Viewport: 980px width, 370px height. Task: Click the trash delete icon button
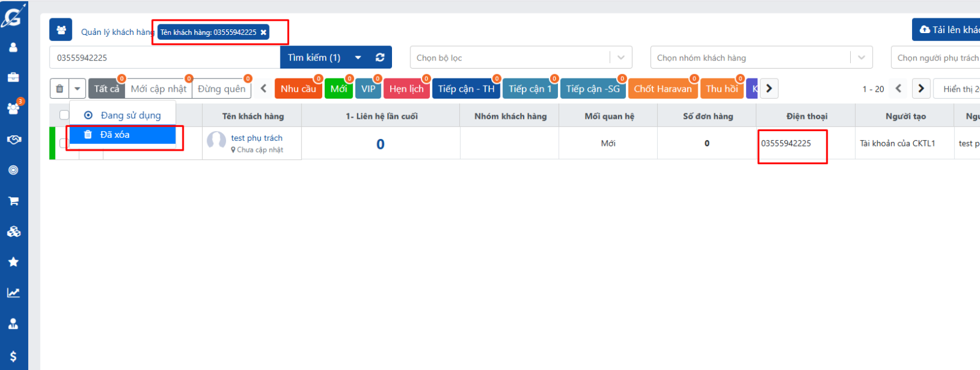(x=59, y=89)
